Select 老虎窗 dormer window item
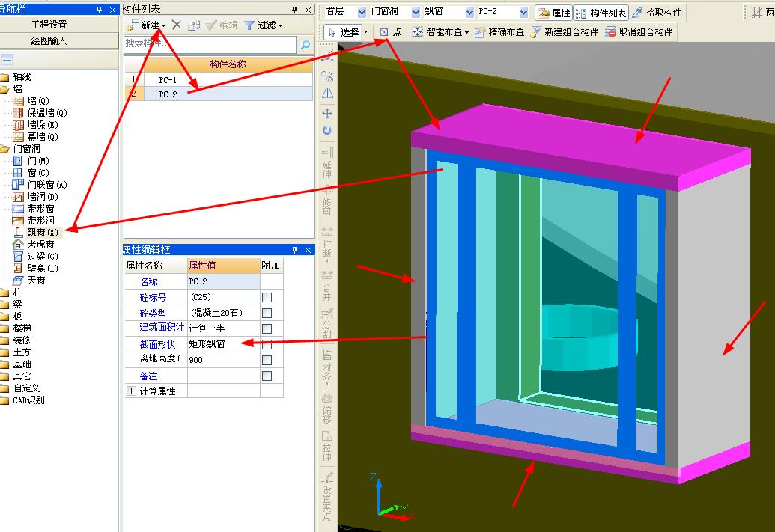Image resolution: width=775 pixels, height=532 pixels. [x=34, y=245]
